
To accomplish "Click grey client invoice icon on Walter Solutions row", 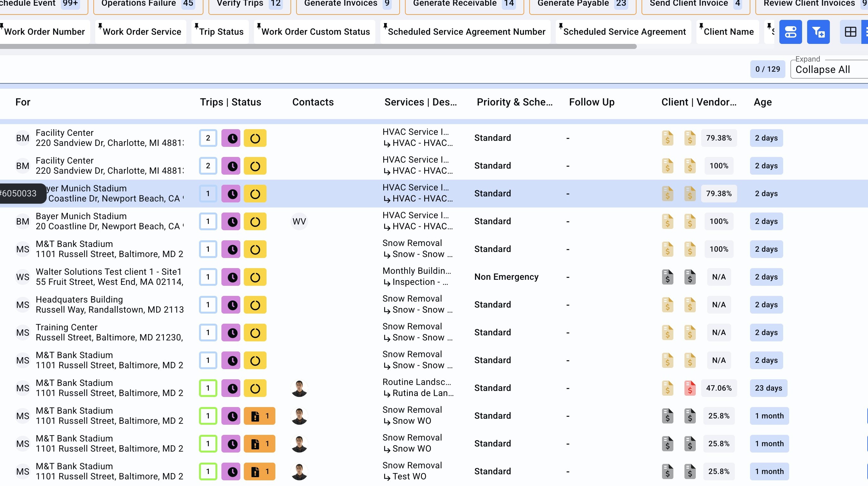I will click(667, 277).
